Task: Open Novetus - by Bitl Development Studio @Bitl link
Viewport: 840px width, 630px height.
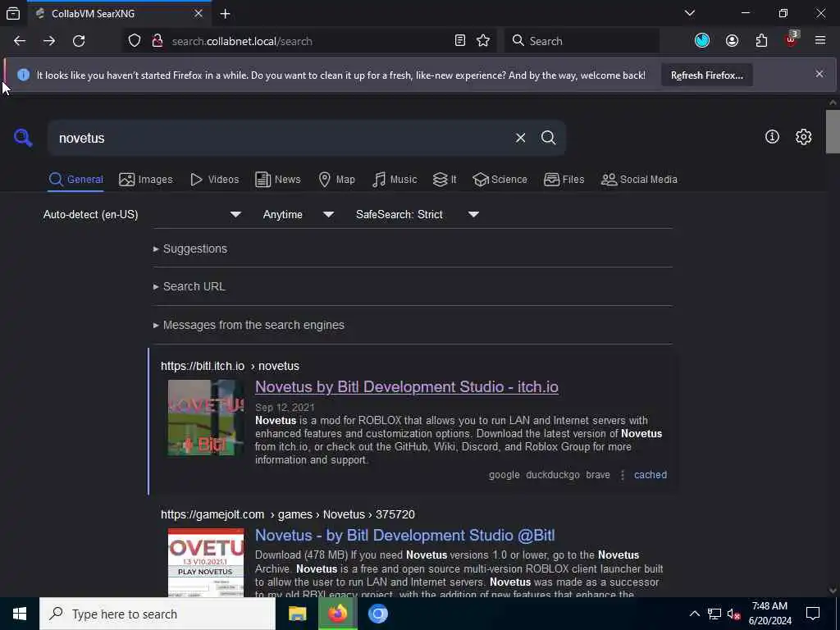Action: [x=405, y=535]
